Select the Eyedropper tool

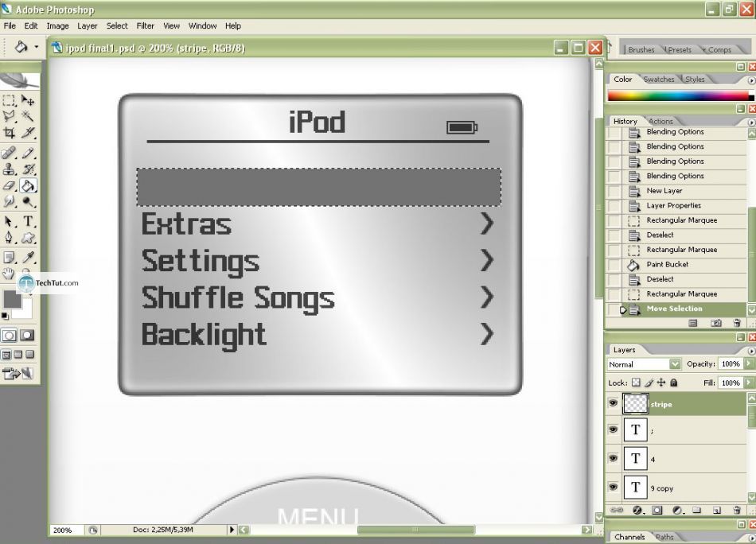coord(28,258)
